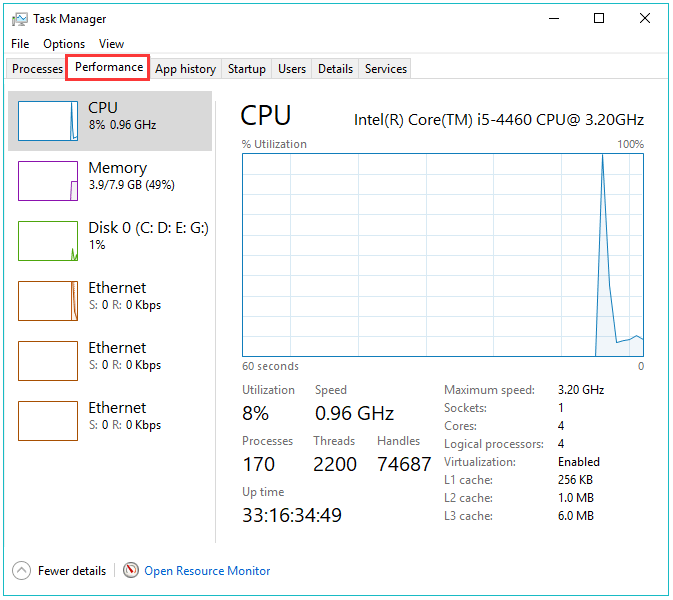Click the Resource Monitor gauge icon
673x600 pixels.
(x=131, y=571)
